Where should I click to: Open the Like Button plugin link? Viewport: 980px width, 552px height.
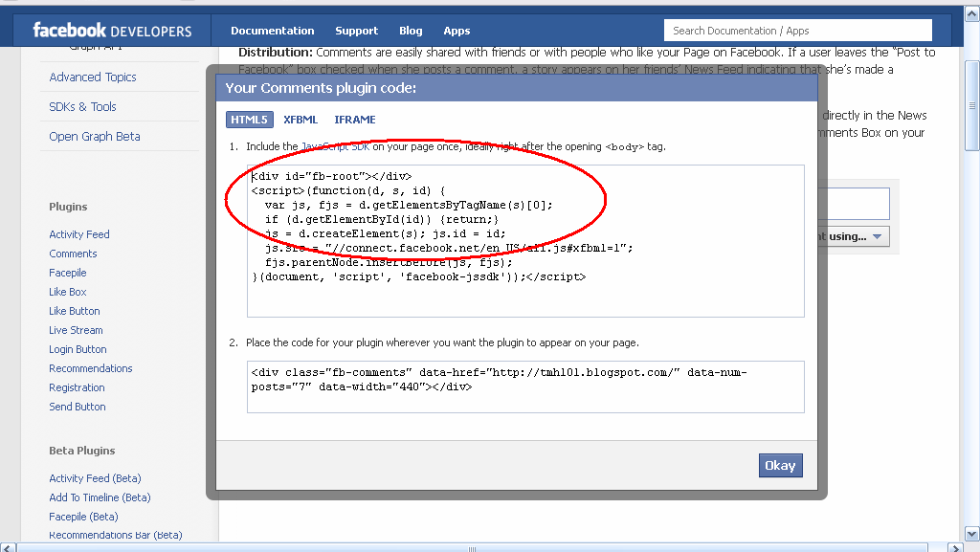[x=75, y=311]
